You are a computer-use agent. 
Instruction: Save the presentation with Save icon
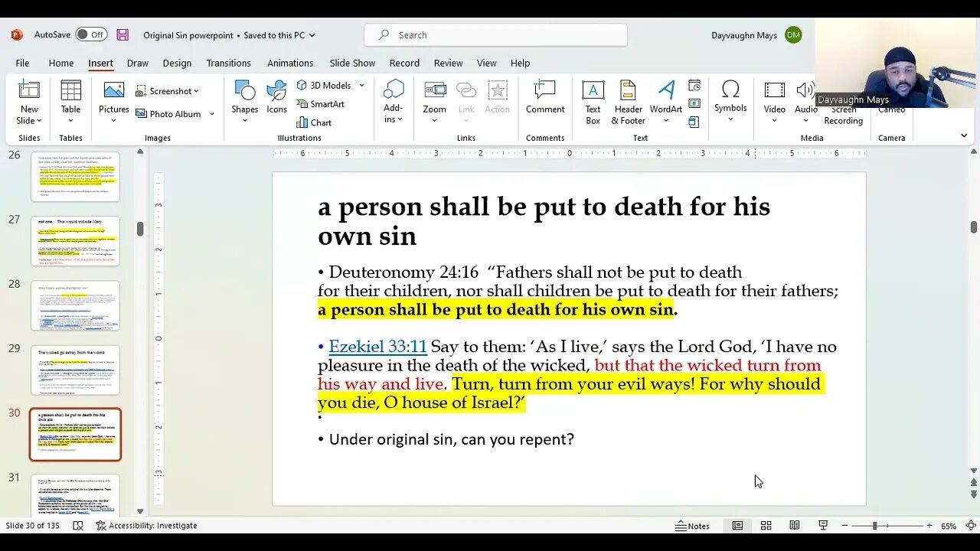122,35
